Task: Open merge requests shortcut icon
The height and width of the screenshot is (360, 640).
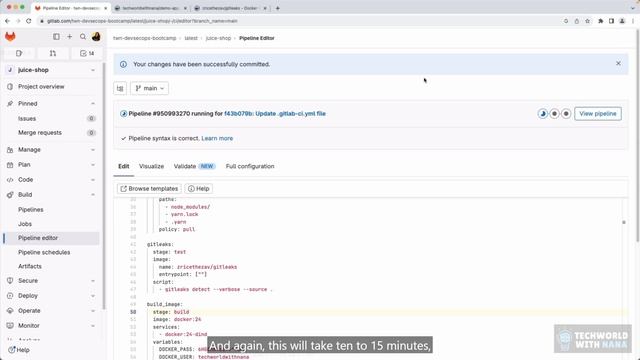Action: 53,53
